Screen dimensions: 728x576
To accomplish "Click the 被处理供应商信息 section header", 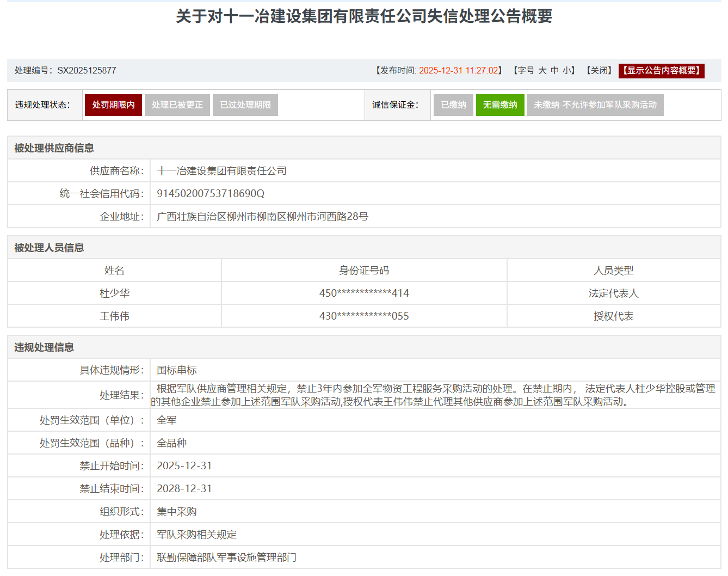I will click(x=54, y=148).
